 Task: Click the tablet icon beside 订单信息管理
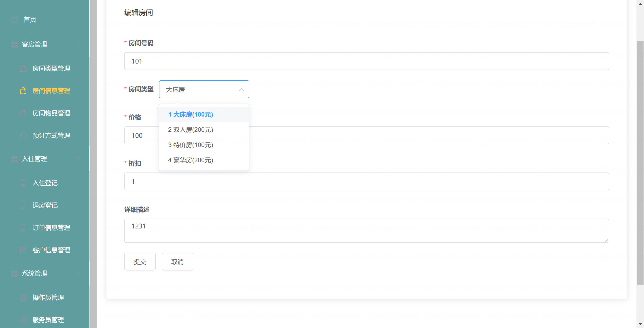(x=23, y=227)
